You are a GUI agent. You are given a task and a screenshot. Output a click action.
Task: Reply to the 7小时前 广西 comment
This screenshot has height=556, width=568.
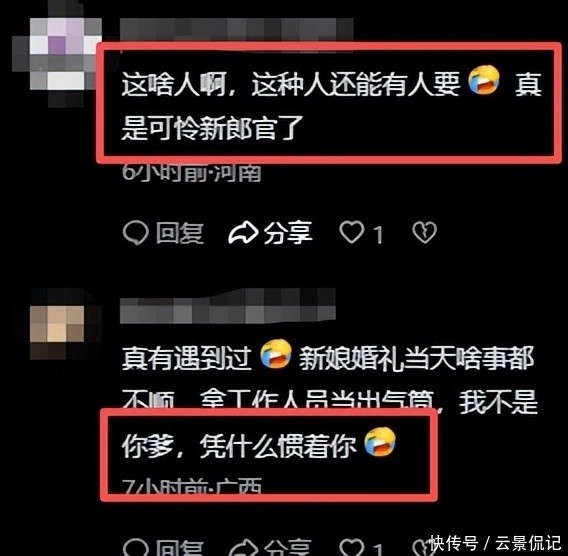[163, 548]
